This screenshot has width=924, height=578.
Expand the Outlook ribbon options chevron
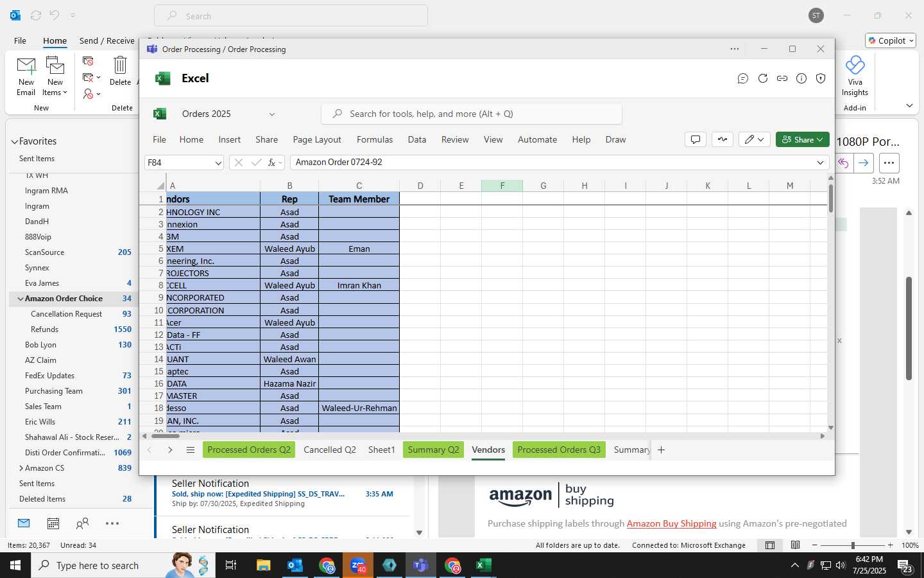(x=909, y=105)
